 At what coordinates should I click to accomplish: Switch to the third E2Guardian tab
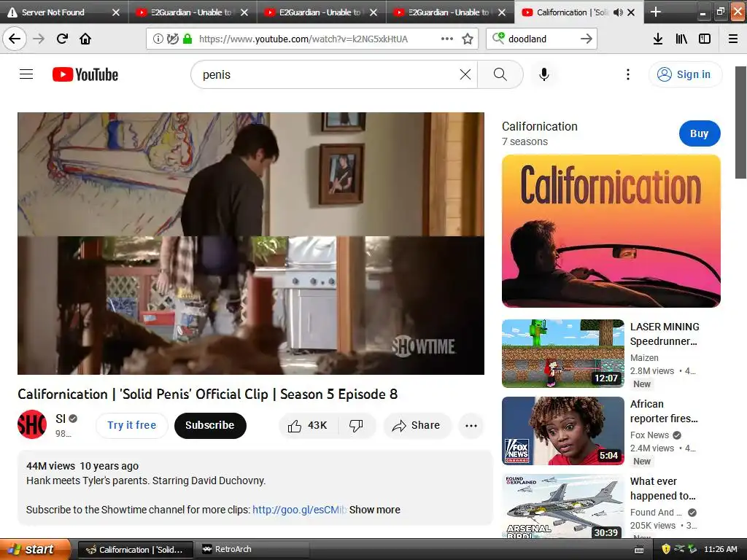(x=449, y=12)
